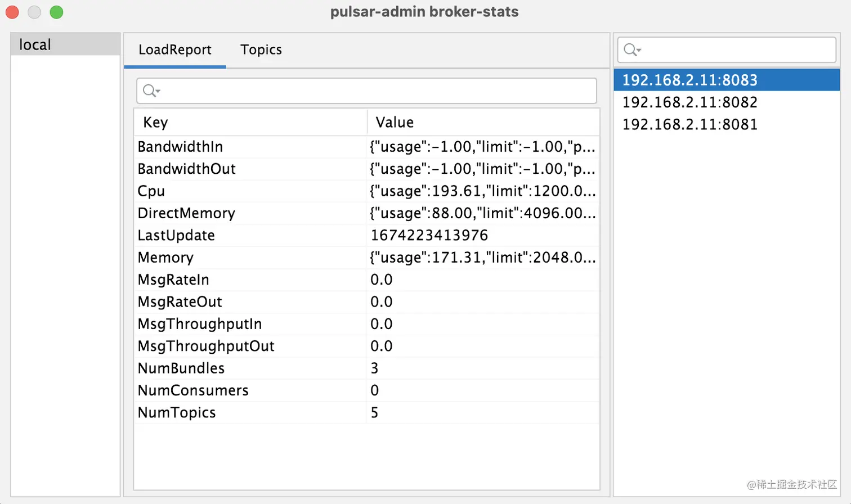Click the LastUpdate value 1674223413976

pos(429,235)
